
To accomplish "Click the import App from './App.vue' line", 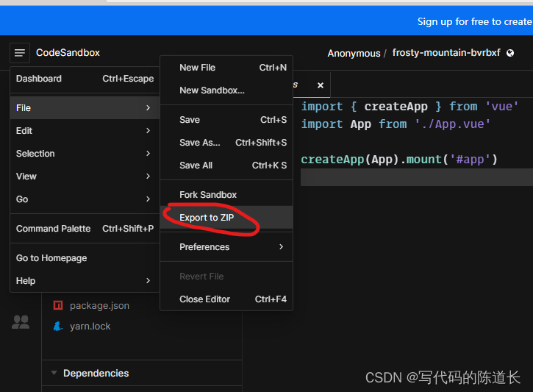I will tap(396, 124).
